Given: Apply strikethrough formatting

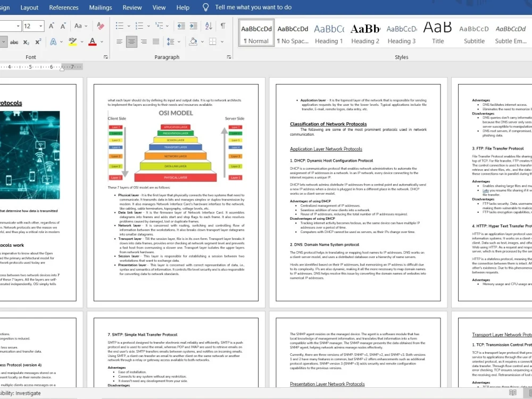Looking at the screenshot, I should point(14,42).
